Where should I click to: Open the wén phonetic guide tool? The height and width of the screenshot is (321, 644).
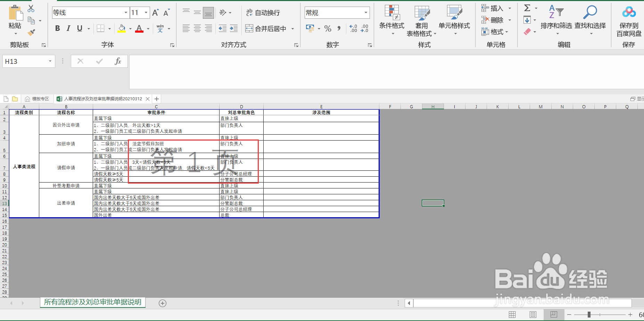(160, 28)
